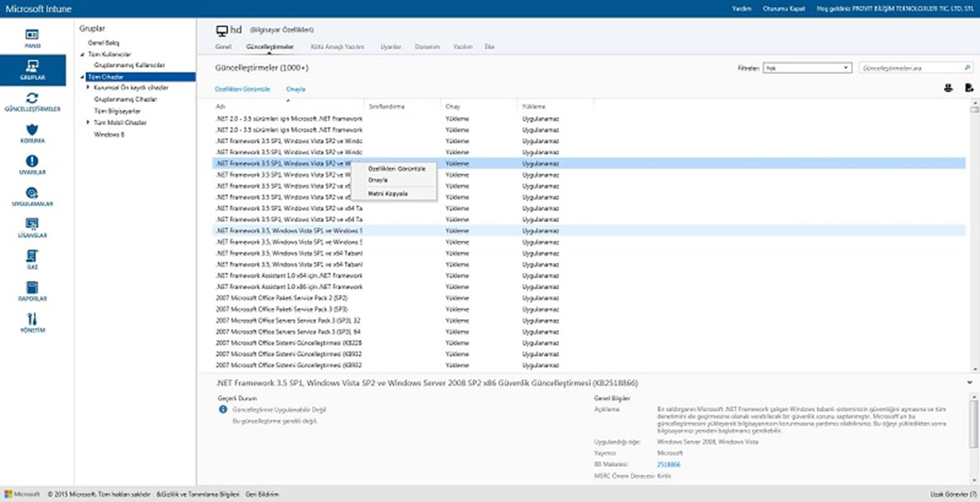This screenshot has height=502, width=980.
Task: Switch to the Uyarılar tab
Action: (390, 47)
